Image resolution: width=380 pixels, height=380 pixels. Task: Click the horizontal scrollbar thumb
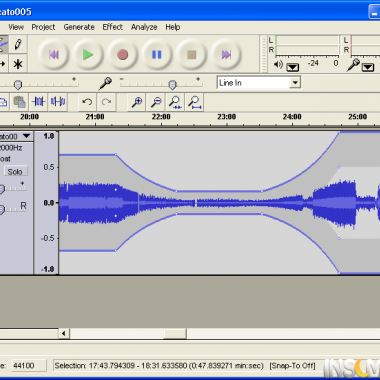(x=175, y=333)
